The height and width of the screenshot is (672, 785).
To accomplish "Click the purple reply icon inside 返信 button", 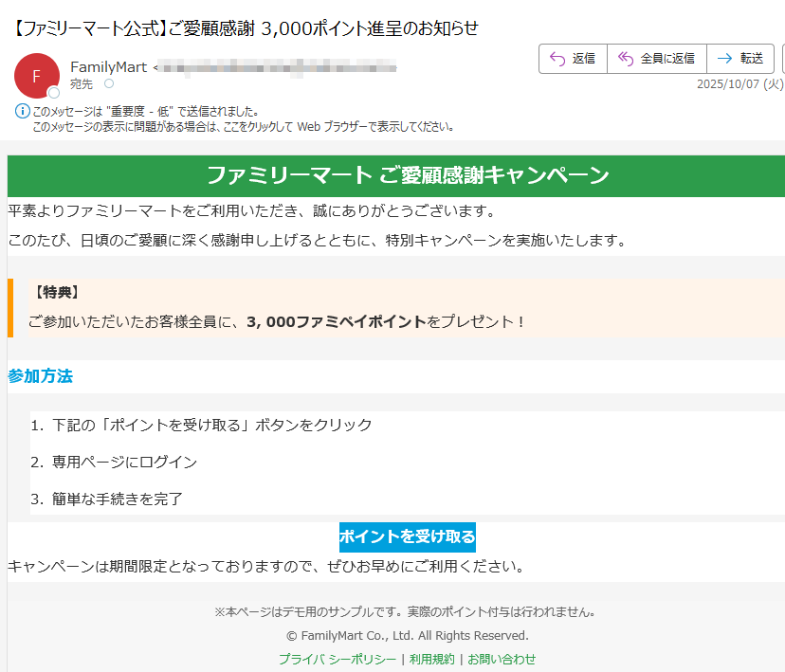I will click(557, 58).
